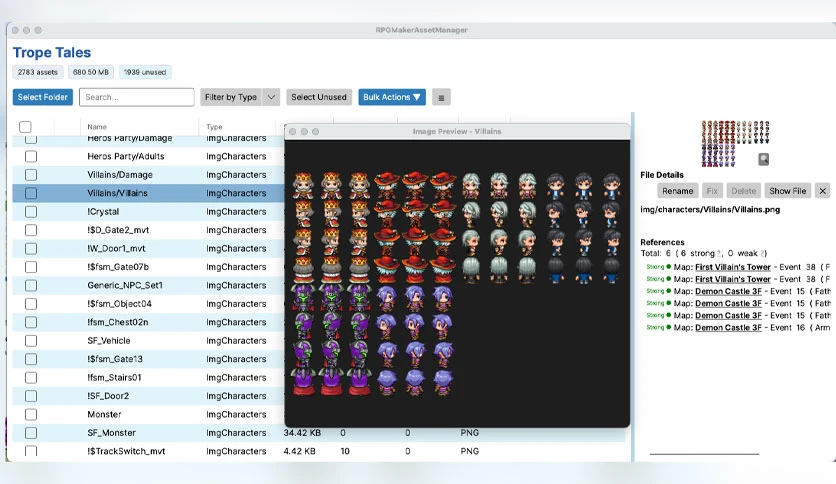The width and height of the screenshot is (836, 484).
Task: Click the img/characters/Villains/Villains.png file path
Action: 710,209
